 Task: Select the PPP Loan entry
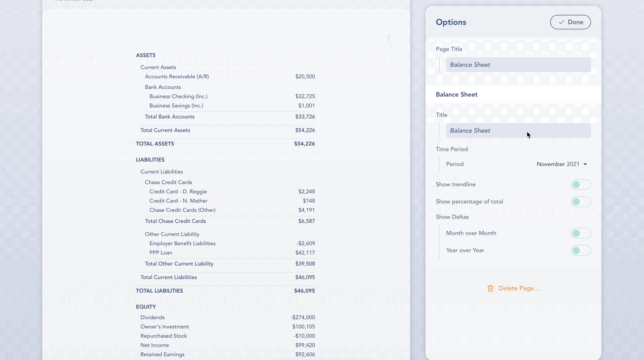161,252
